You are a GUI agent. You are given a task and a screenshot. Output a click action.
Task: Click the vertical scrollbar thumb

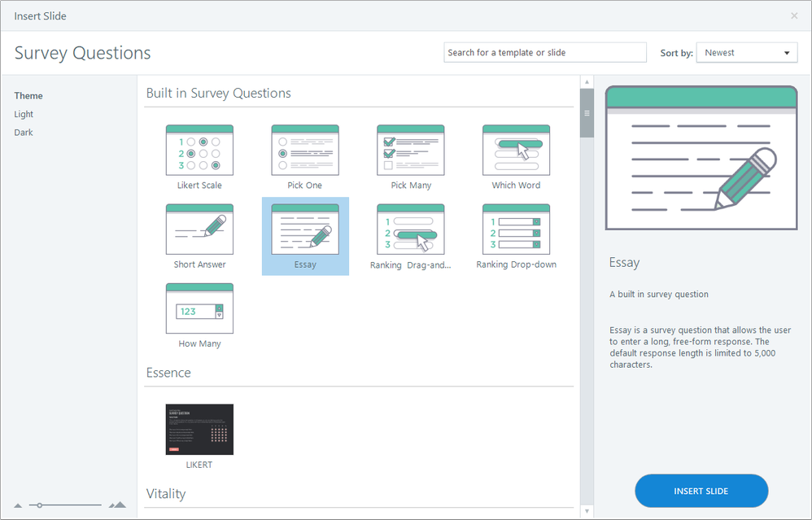[x=587, y=113]
